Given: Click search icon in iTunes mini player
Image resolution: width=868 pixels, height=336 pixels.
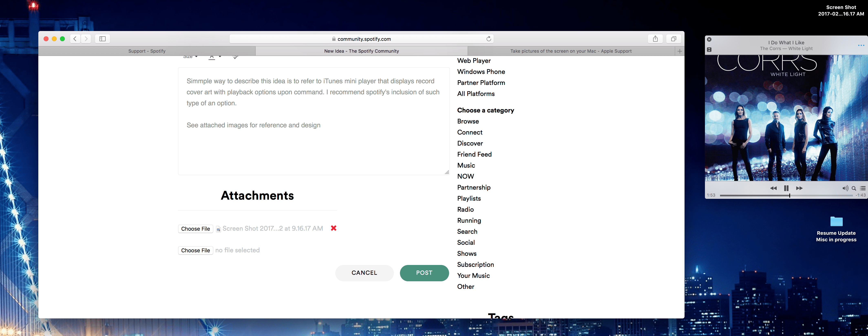Looking at the screenshot, I should [854, 188].
